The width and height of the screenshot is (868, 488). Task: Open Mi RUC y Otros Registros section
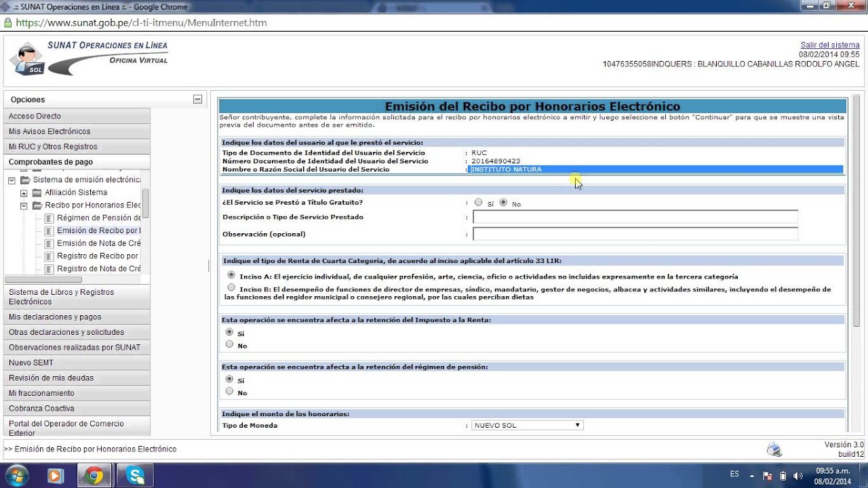[77, 146]
